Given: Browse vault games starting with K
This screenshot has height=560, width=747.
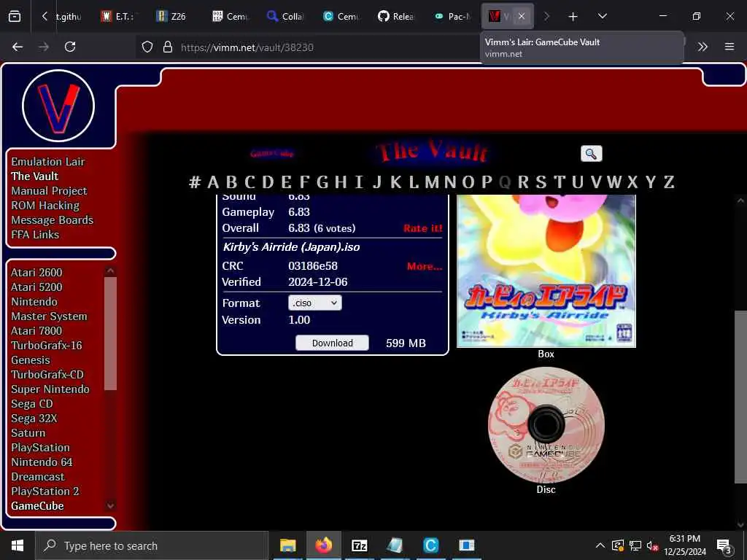Looking at the screenshot, I should 395,182.
